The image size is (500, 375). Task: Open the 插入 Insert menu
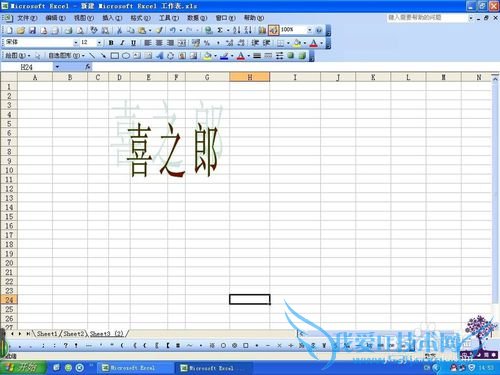[112, 18]
